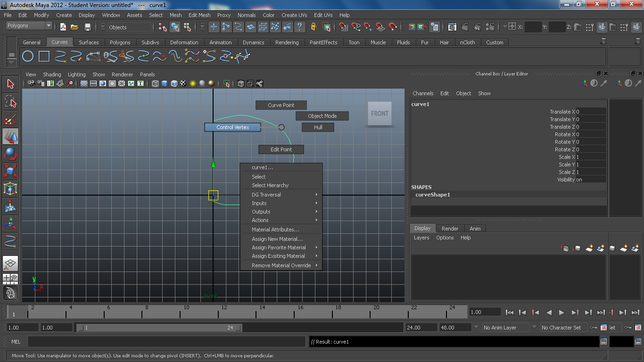Create new empty display layer icon

coord(589,248)
